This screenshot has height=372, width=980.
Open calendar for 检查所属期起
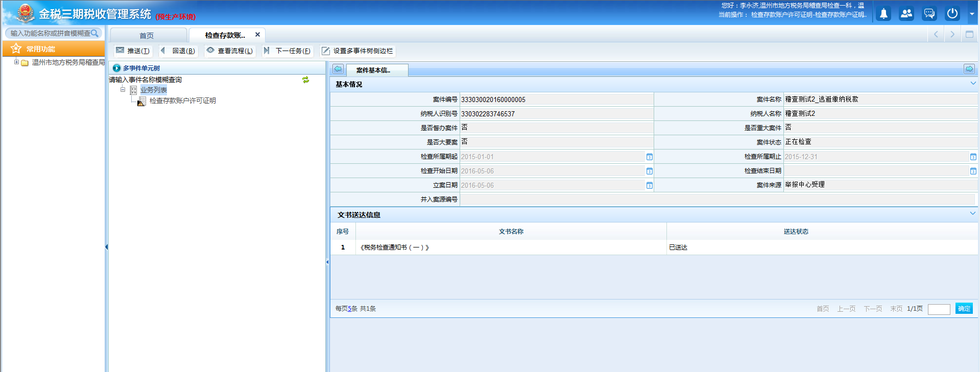(650, 157)
